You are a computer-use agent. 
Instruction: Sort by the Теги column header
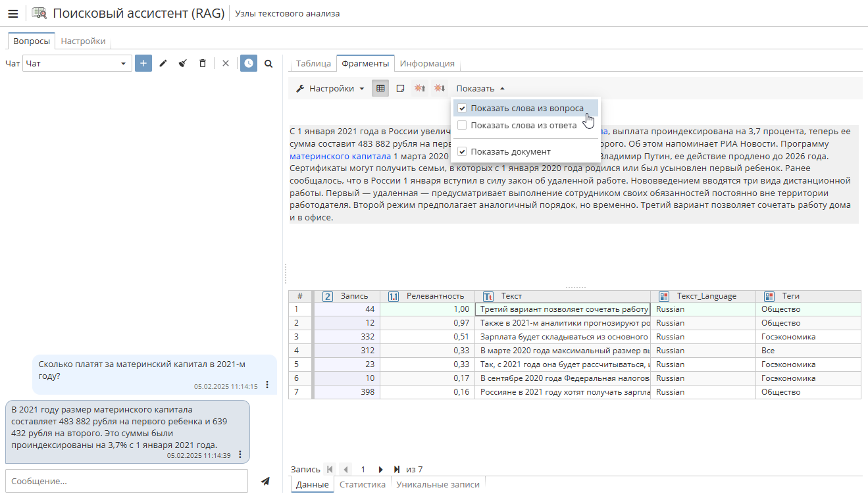[x=808, y=296]
